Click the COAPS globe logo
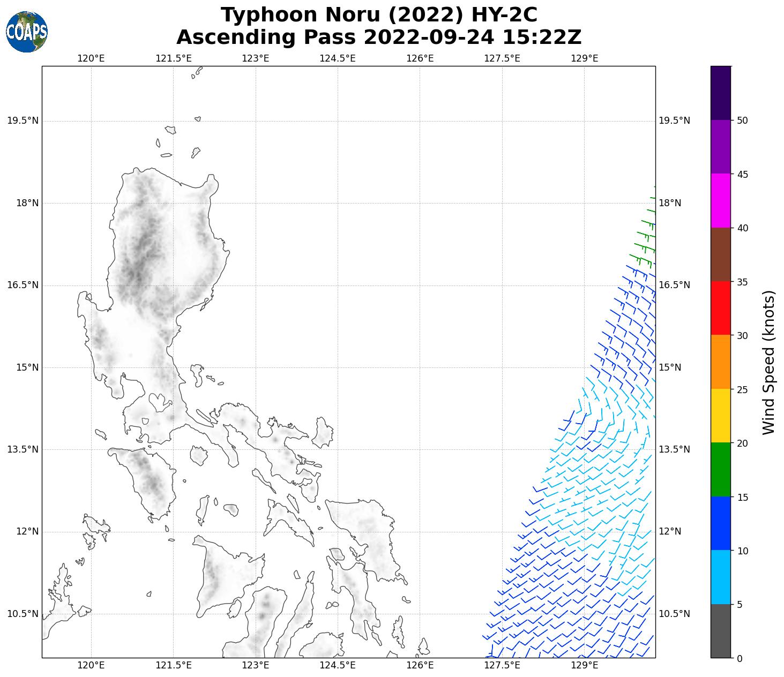 coord(27,32)
